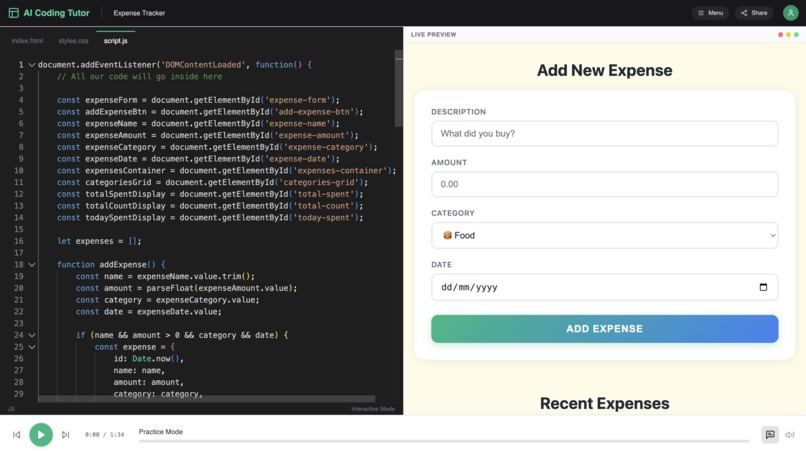The image size is (806, 454).
Task: Click the code editor vertical scrollbar
Action: 398,90
